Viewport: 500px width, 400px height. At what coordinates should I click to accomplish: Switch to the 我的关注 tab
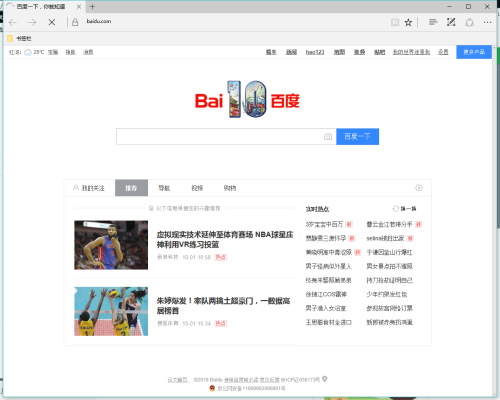coord(89,188)
